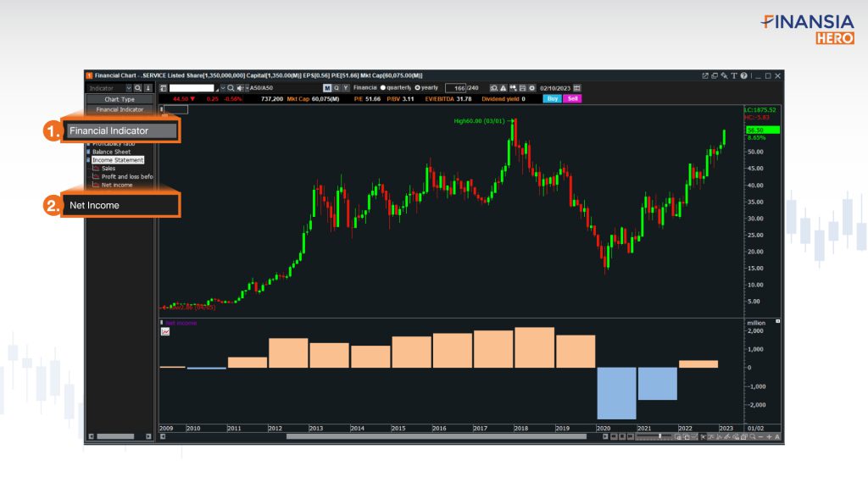868x488 pixels.
Task: Open the calendar date picker icon
Action: 576,88
